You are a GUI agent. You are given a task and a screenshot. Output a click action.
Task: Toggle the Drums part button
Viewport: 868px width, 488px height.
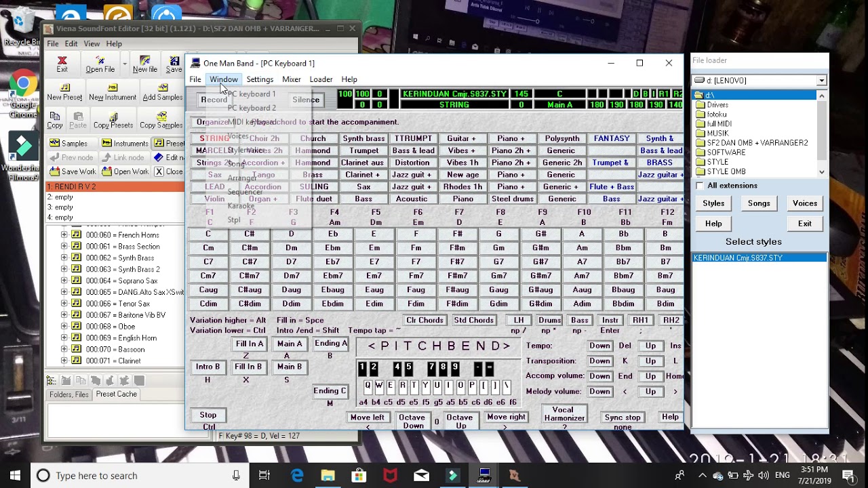[x=549, y=320]
